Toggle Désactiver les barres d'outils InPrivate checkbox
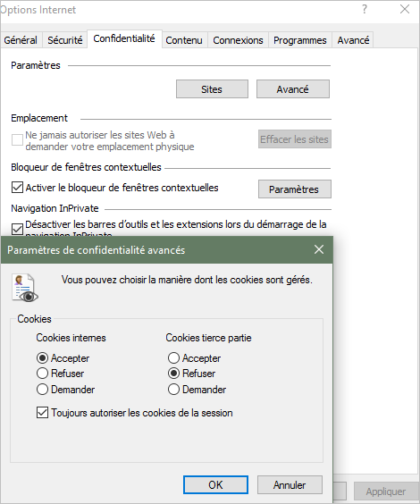Viewport: 420px width, 504px height. 17,229
